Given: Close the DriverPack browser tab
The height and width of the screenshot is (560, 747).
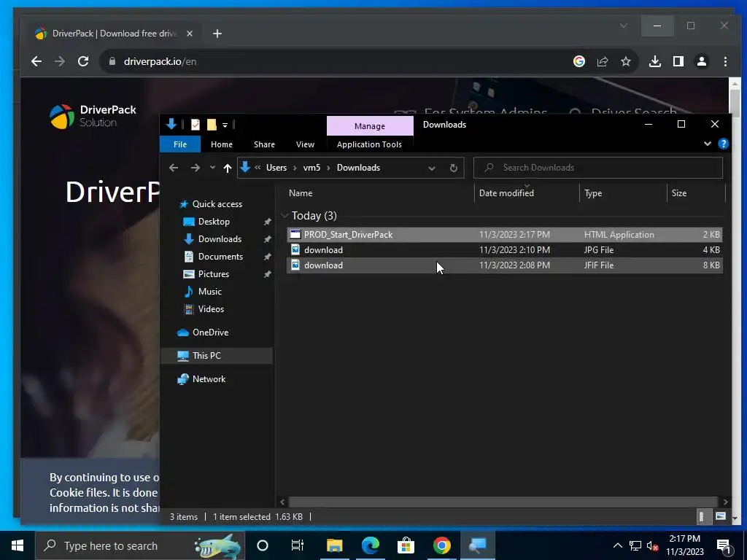Looking at the screenshot, I should pyautogui.click(x=189, y=34).
